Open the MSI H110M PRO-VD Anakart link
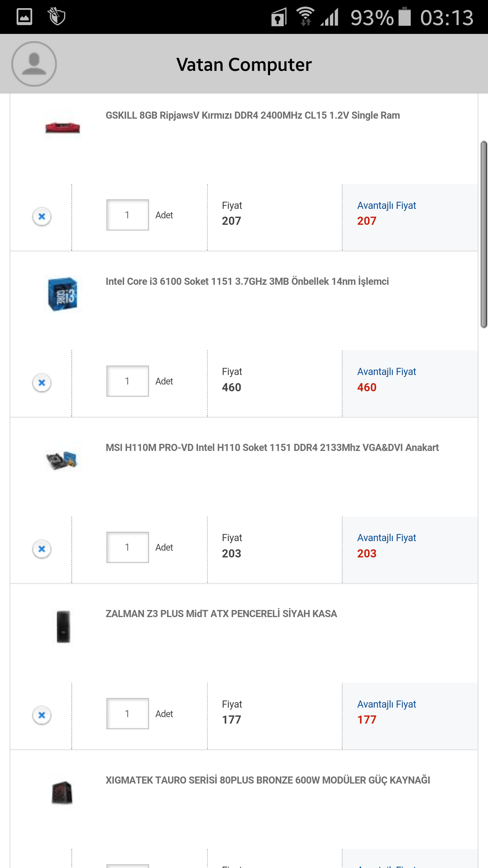Viewport: 488px width, 868px height. click(272, 448)
